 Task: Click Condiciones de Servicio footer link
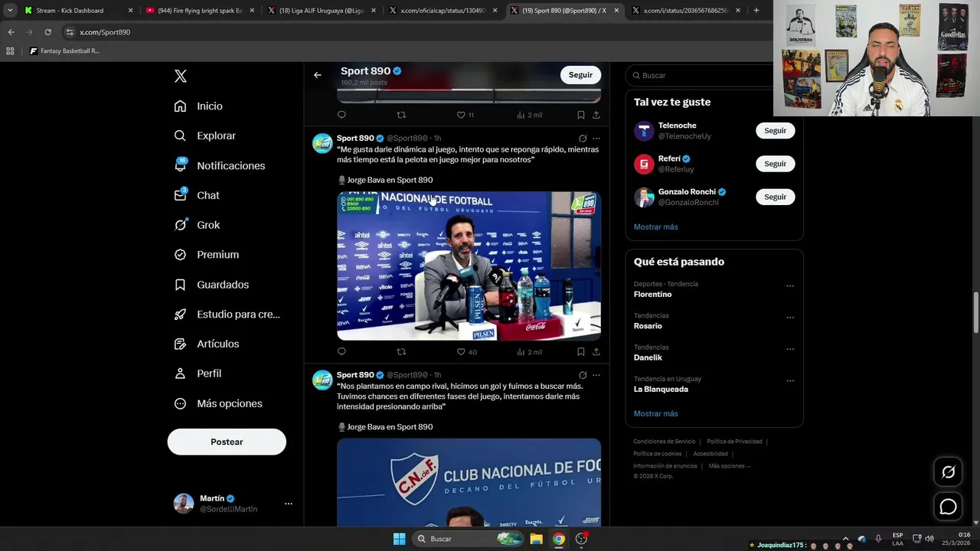pos(664,442)
